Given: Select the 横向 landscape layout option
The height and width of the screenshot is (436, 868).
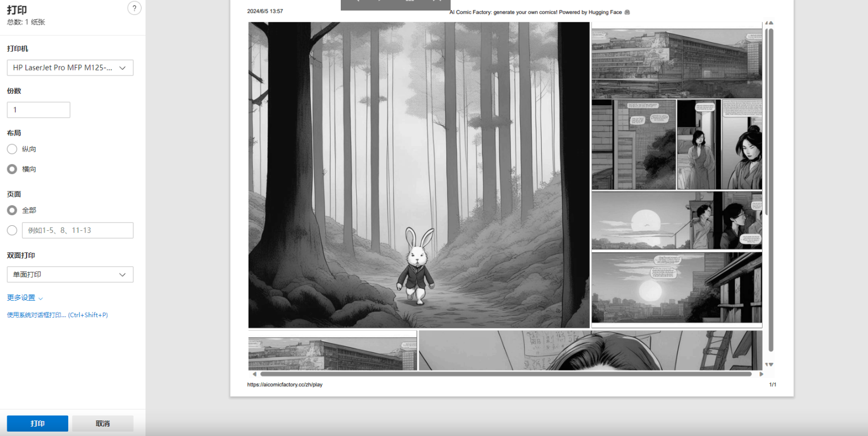Looking at the screenshot, I should coord(12,169).
